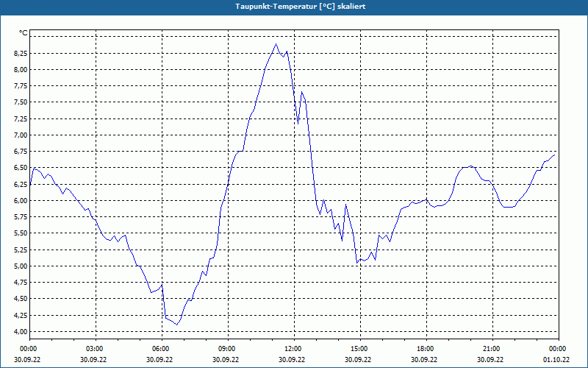Click the 18:00 time label
This screenshot has width=588, height=368.
point(426,349)
